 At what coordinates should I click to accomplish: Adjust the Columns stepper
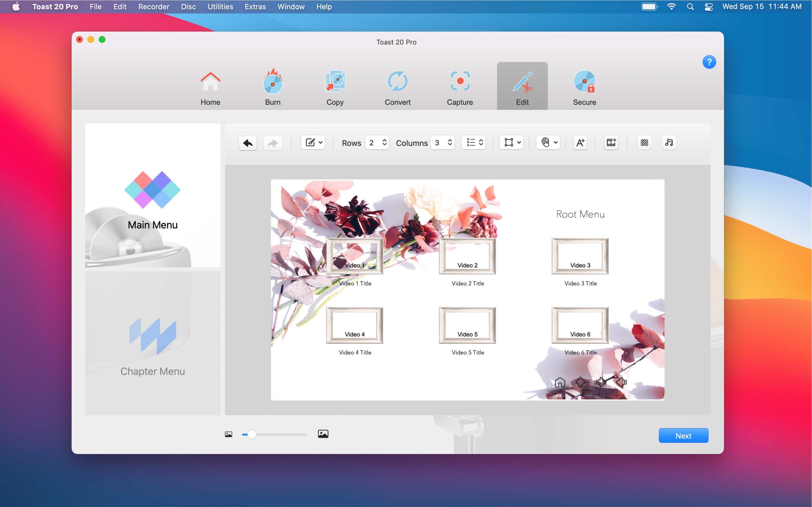pyautogui.click(x=450, y=143)
